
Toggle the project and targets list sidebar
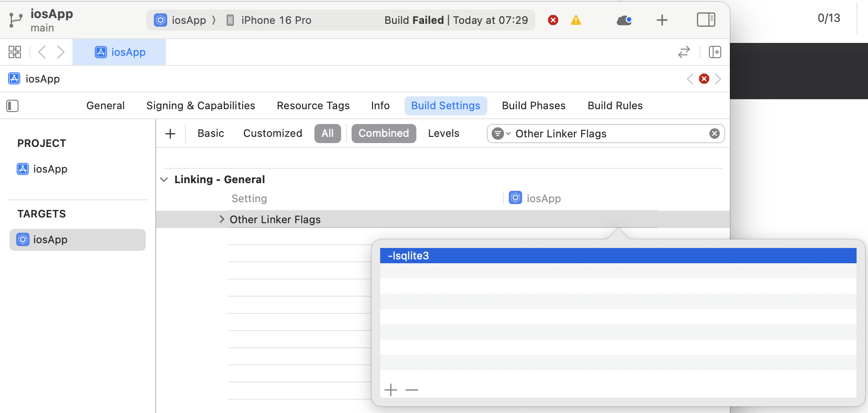click(x=12, y=106)
